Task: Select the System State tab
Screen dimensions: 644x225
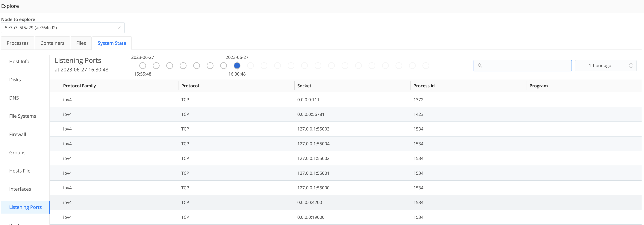Action: (x=112, y=43)
